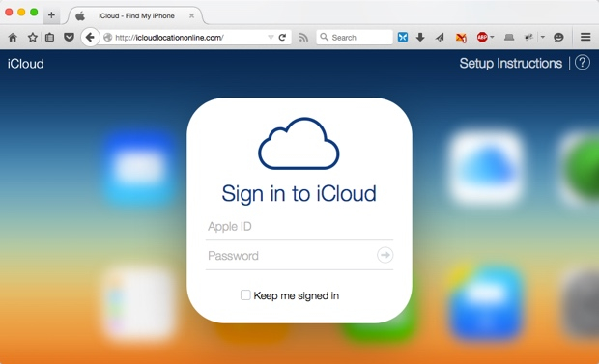Click the Password field
This screenshot has width=599, height=364.
291,256
